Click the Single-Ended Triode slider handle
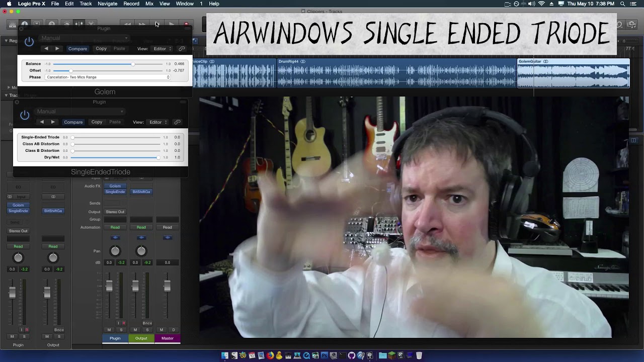This screenshot has height=362, width=644. point(72,137)
